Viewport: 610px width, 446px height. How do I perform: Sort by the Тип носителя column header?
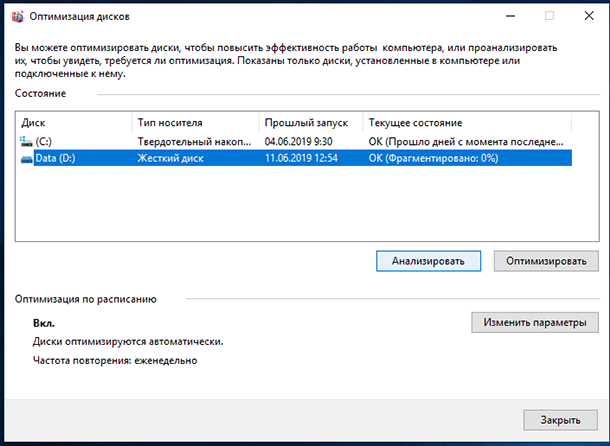tap(196, 123)
